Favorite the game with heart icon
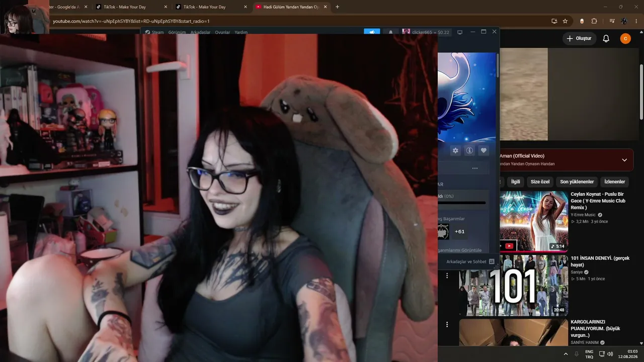Viewport: 644px width, 362px height. [x=484, y=150]
